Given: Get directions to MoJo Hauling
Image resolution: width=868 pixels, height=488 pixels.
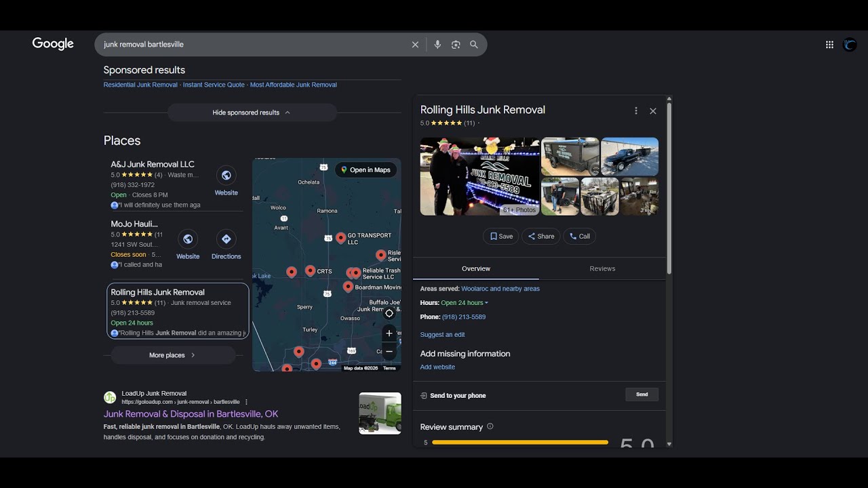Looking at the screenshot, I should coord(226,239).
